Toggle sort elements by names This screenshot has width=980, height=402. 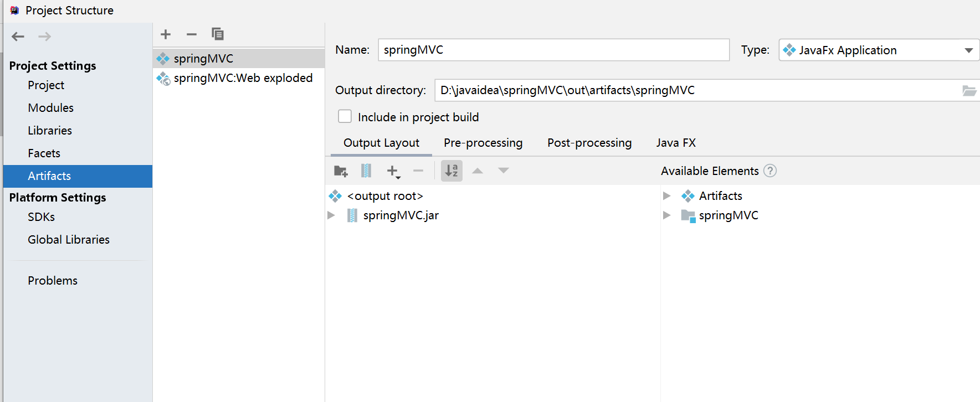pyautogui.click(x=451, y=171)
